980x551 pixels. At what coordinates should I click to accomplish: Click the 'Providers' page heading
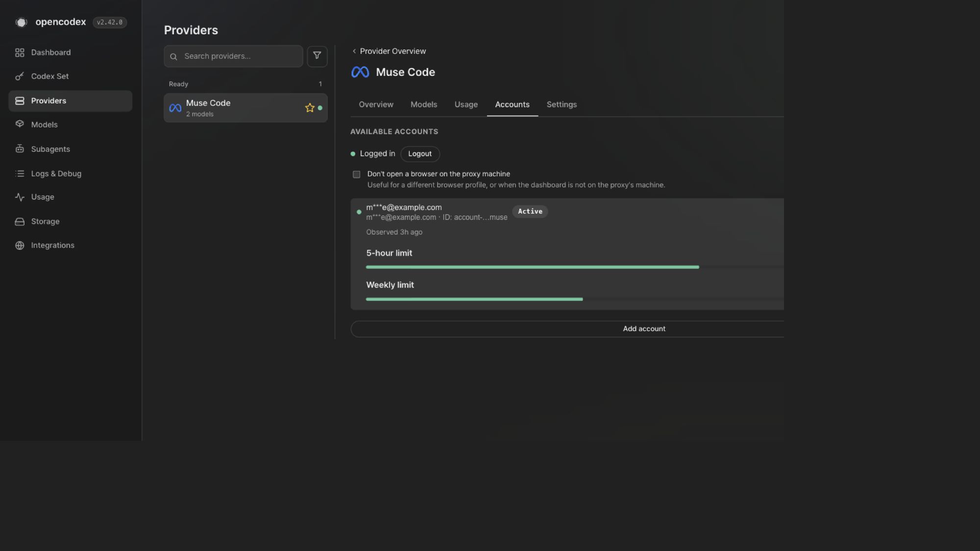[191, 30]
